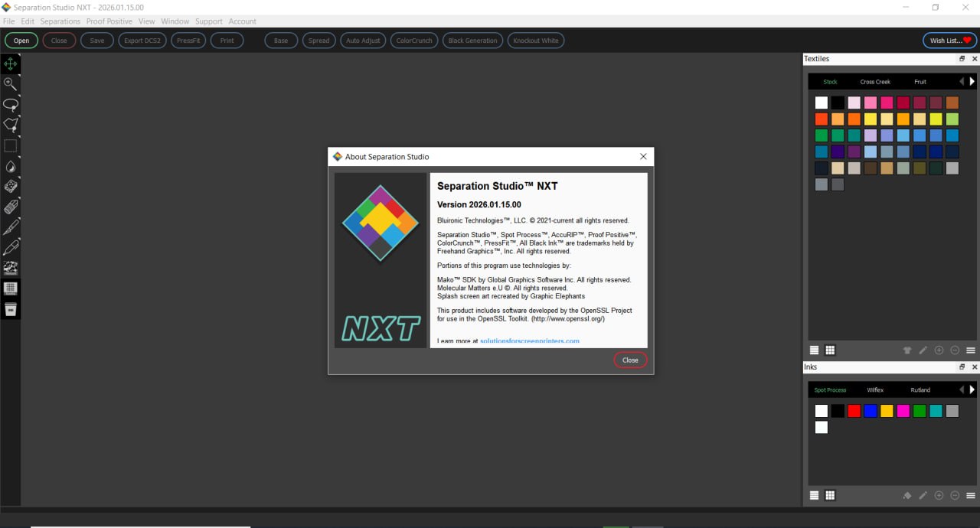The width and height of the screenshot is (980, 528).
Task: Click the paint bucket icon in the Inks panel
Action: (907, 496)
